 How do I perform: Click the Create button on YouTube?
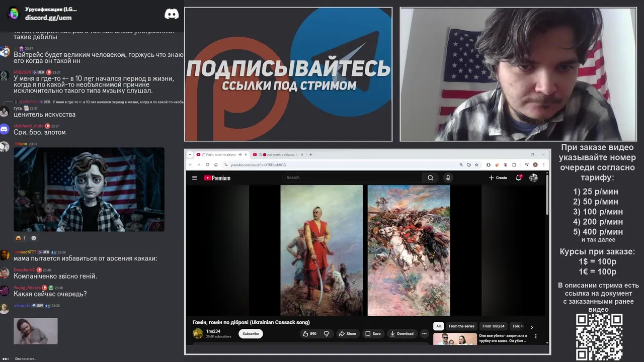pos(498,177)
